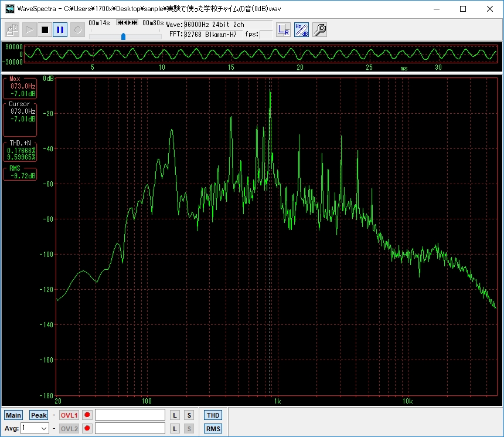Open the L/R channel selection icon
This screenshot has width=504, height=437.
pos(283,29)
